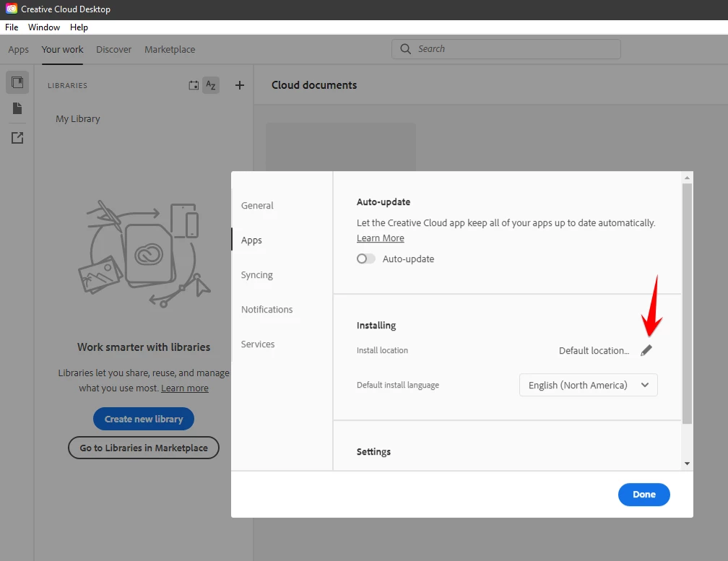The image size is (728, 561).
Task: Click the Work smarter with libraries heading
Action: (x=144, y=347)
